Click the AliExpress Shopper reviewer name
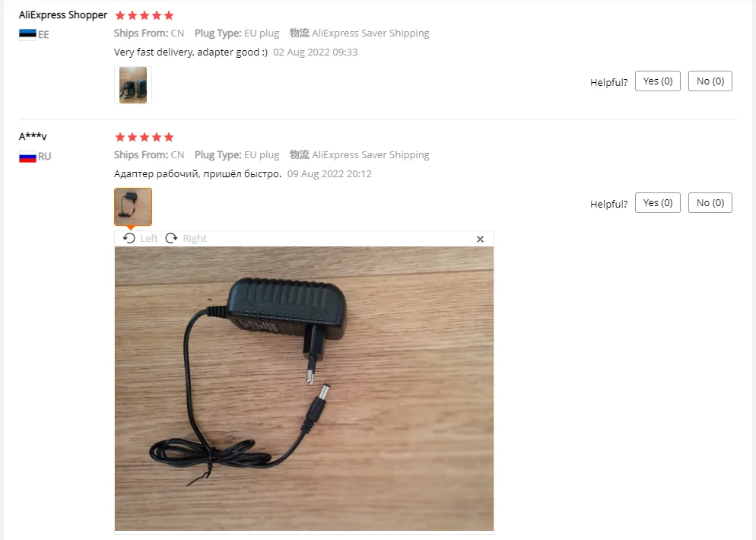 coord(63,15)
